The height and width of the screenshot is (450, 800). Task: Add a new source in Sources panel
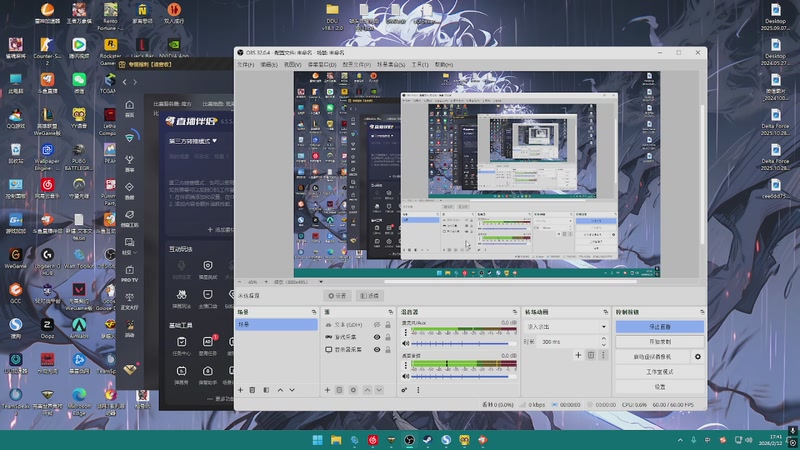point(328,390)
